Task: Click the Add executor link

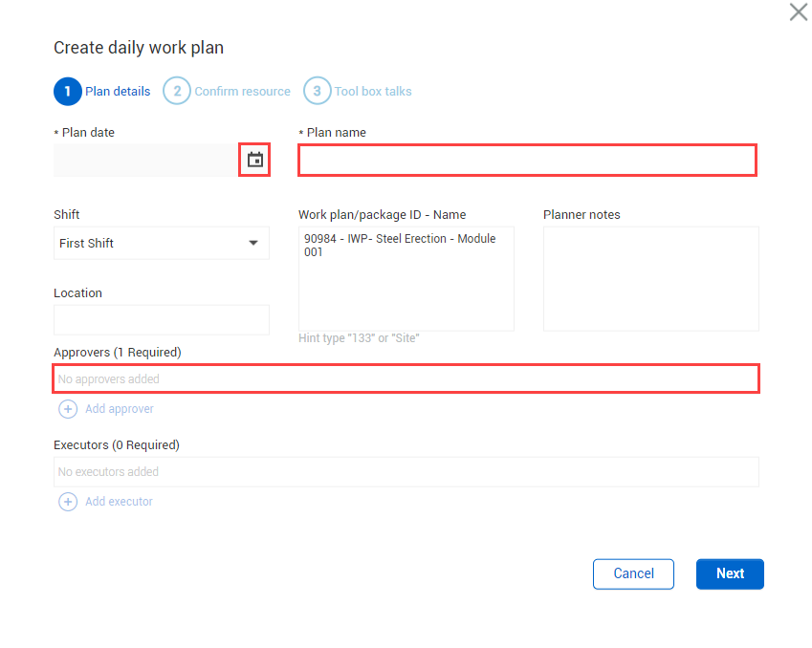Action: click(119, 502)
